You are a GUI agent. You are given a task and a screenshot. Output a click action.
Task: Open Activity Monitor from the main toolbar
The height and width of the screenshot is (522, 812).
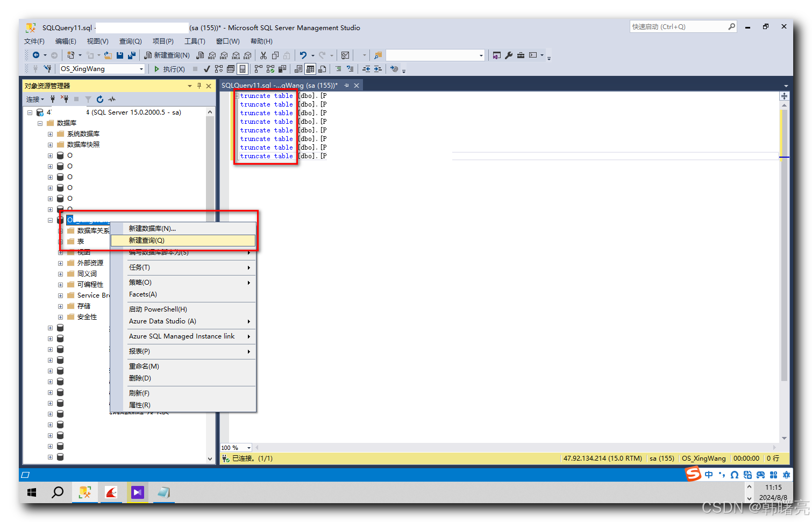345,55
